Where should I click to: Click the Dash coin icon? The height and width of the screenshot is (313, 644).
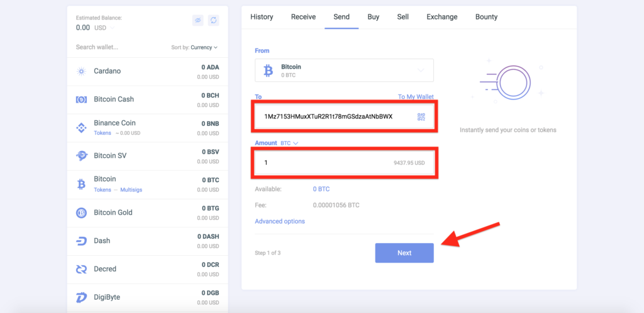tap(81, 241)
